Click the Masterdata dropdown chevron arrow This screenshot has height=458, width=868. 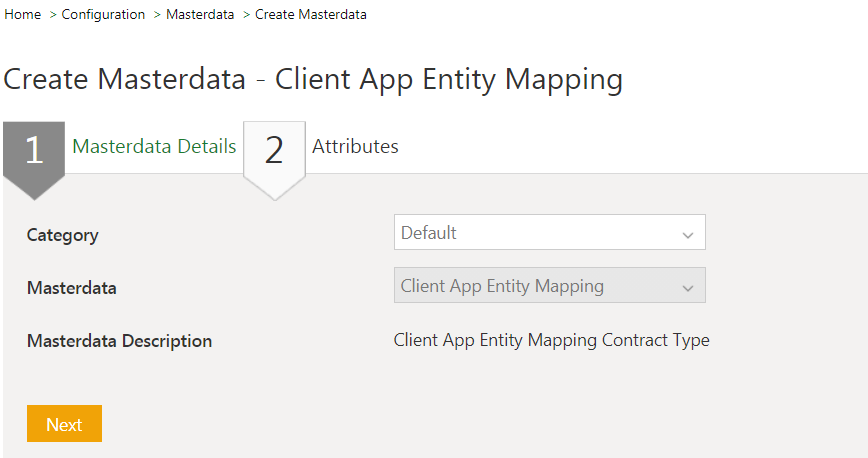tap(688, 288)
